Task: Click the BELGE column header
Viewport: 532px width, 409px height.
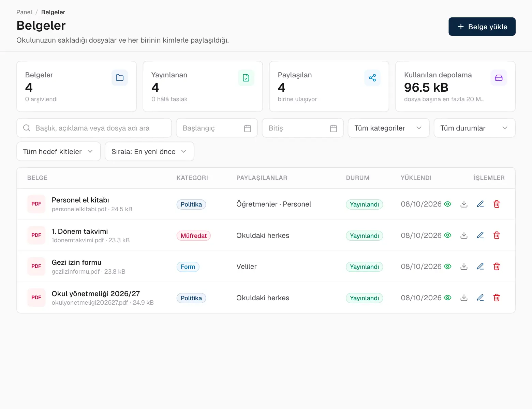Action: (x=37, y=178)
